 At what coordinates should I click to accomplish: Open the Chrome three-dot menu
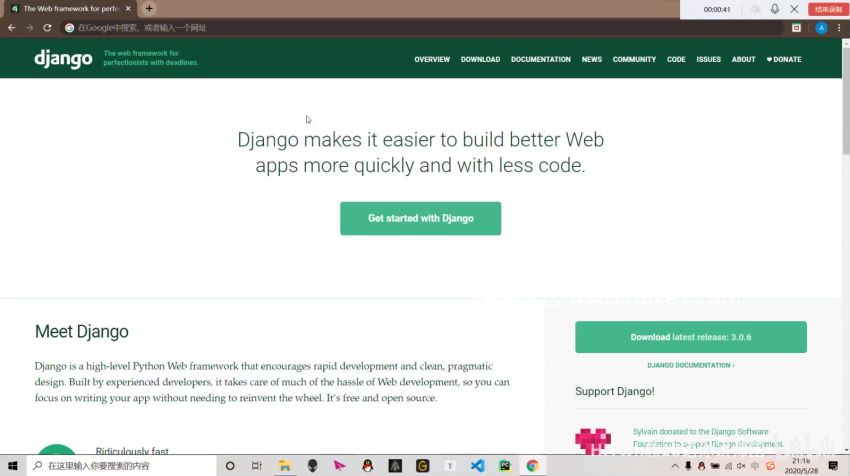tap(839, 28)
